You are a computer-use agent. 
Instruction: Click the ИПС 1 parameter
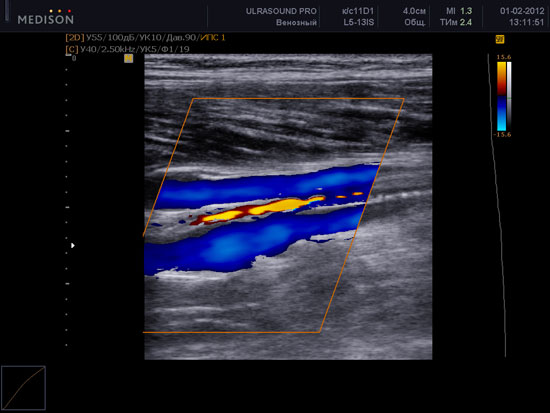pos(213,38)
